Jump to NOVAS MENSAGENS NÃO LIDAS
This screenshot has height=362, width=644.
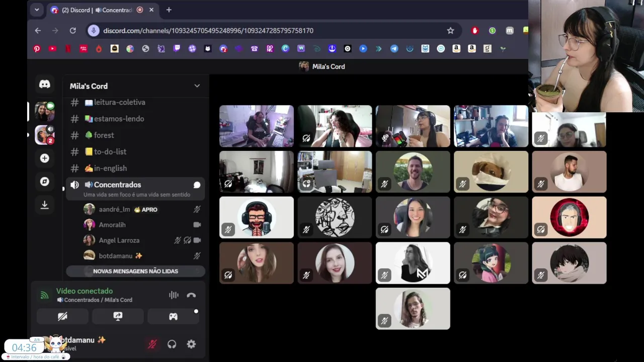135,271
